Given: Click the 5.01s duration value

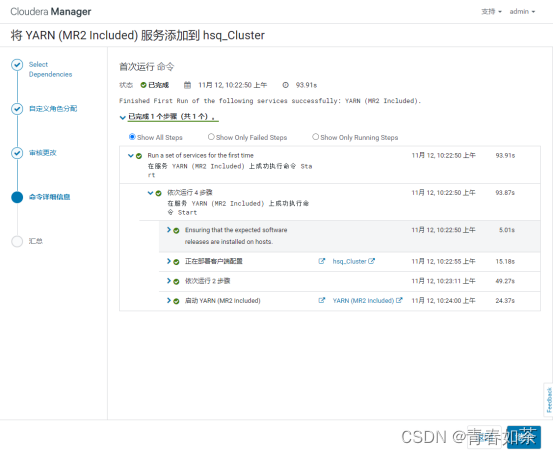Looking at the screenshot, I should pos(507,230).
